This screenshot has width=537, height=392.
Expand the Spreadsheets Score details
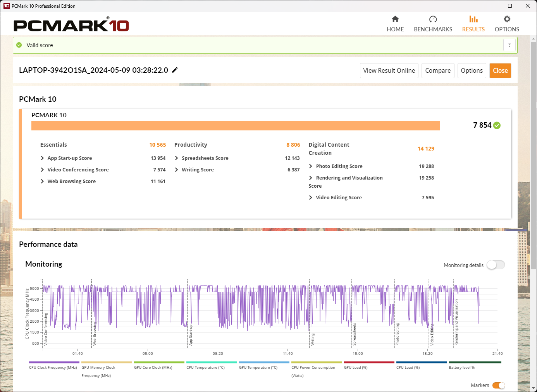pos(177,158)
